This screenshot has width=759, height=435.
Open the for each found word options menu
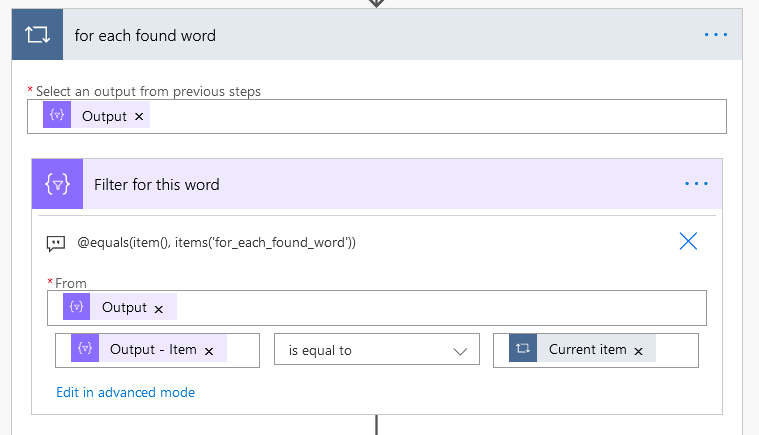click(x=716, y=35)
